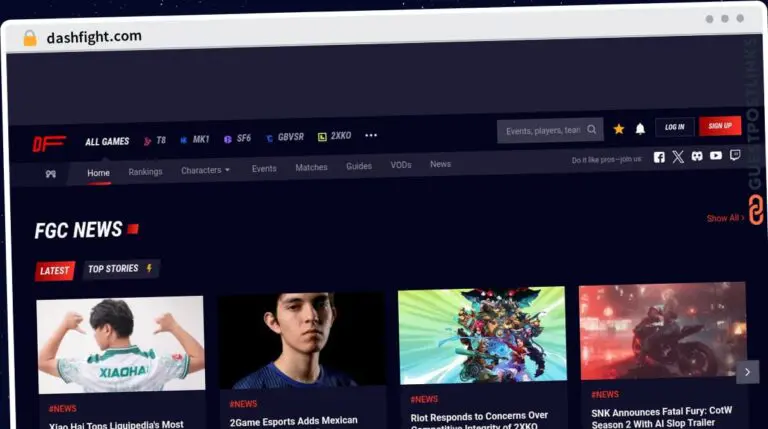
Task: Open the Rankings tab
Action: 145,172
